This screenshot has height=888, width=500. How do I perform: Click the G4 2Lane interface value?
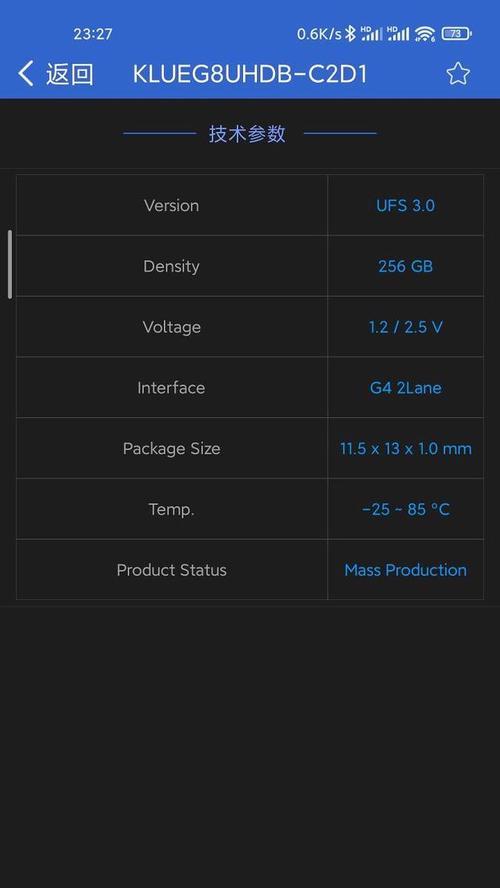coord(405,387)
